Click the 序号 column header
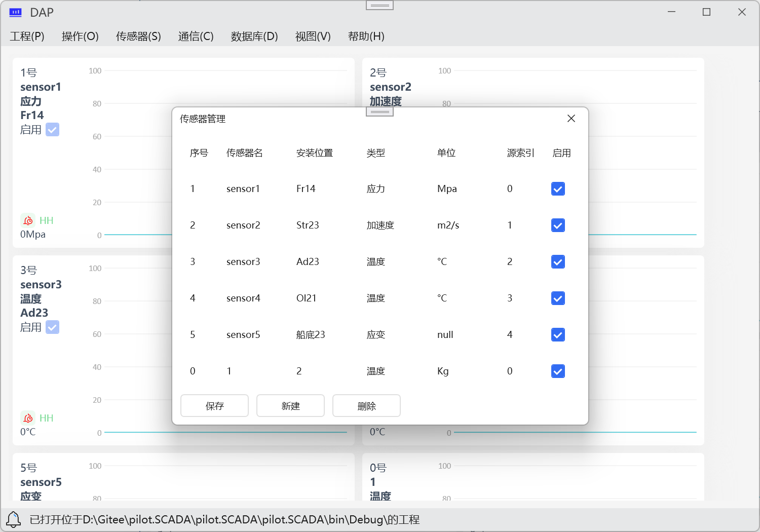Screen dimensions: 760x532 coord(199,153)
